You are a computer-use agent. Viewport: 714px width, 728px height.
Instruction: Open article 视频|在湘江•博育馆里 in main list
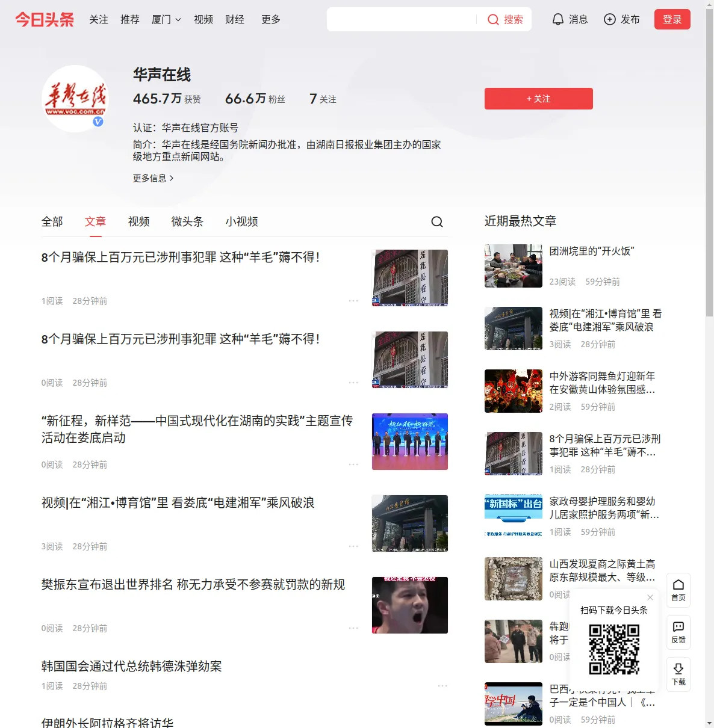point(178,503)
